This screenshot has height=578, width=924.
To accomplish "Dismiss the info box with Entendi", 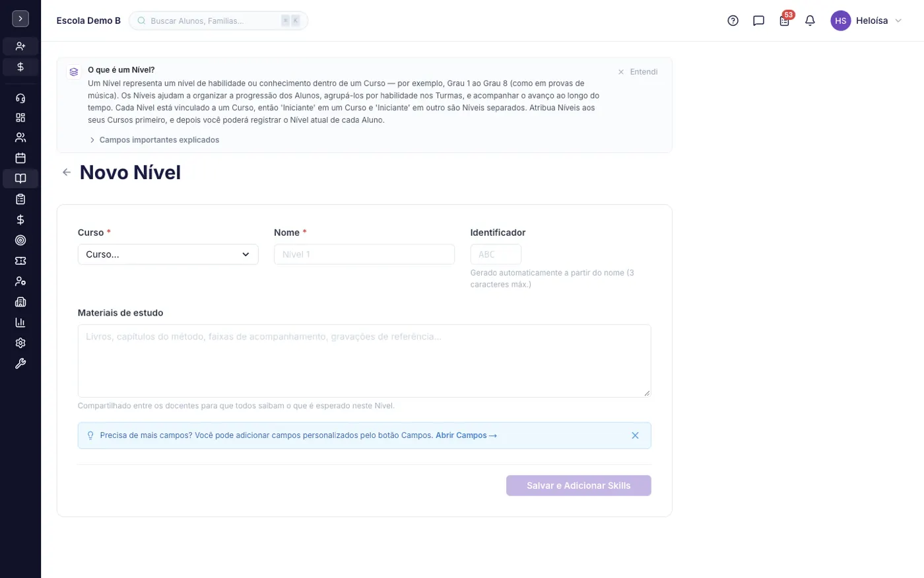I will pyautogui.click(x=638, y=71).
